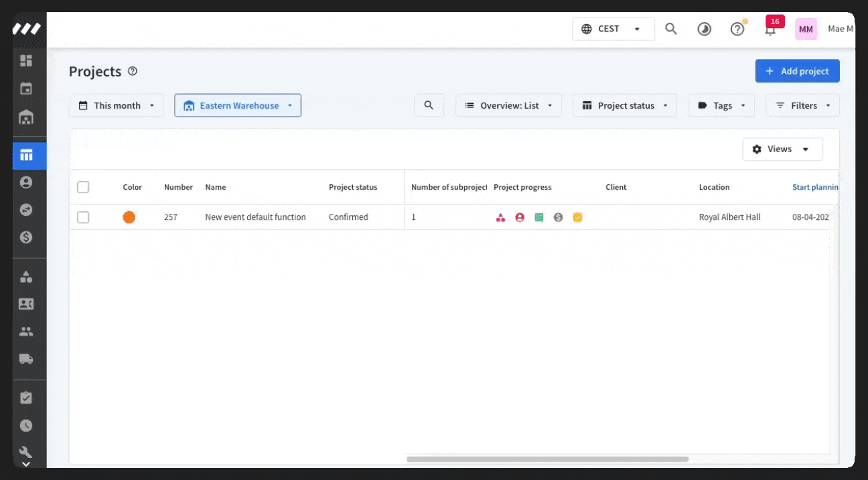The image size is (868, 480).
Task: Toggle the select-all checkbox in the table header
Action: [83, 187]
